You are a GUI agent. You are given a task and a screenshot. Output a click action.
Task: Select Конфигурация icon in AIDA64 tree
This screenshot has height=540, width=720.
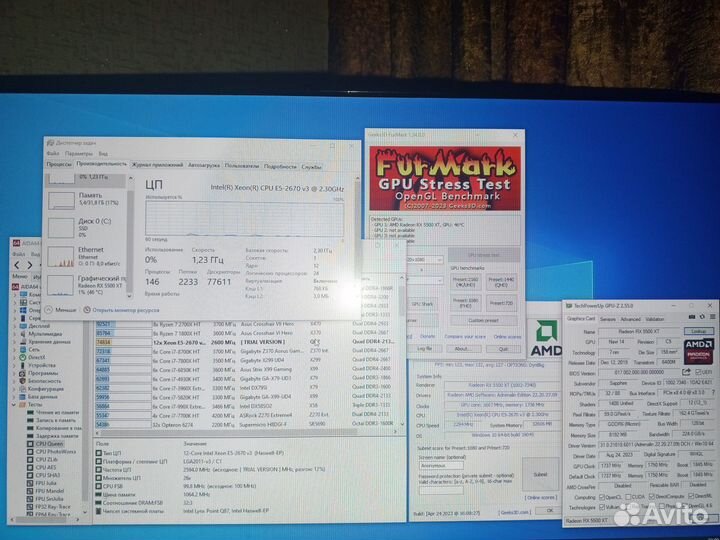pos(23,388)
